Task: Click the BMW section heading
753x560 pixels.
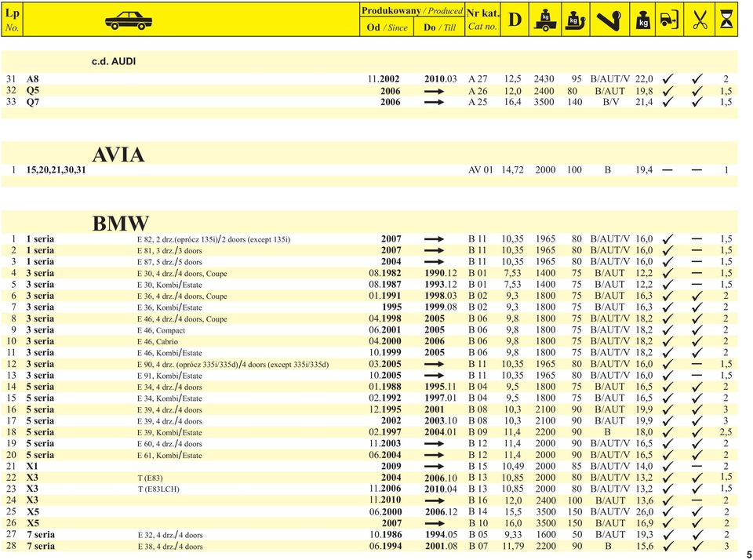Action: tap(121, 224)
